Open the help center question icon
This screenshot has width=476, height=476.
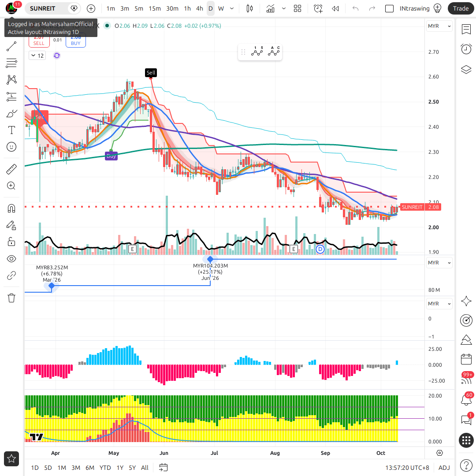click(x=466, y=465)
